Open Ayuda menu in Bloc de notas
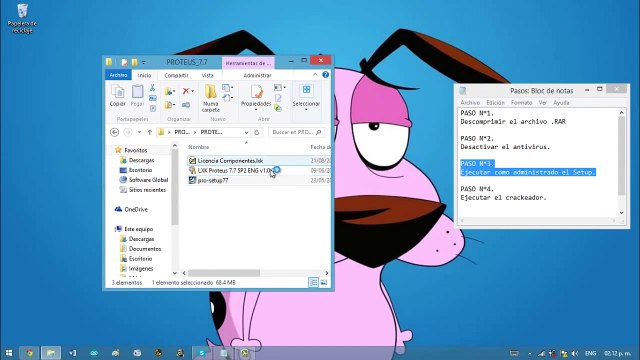The height and width of the screenshot is (360, 640). [x=561, y=103]
